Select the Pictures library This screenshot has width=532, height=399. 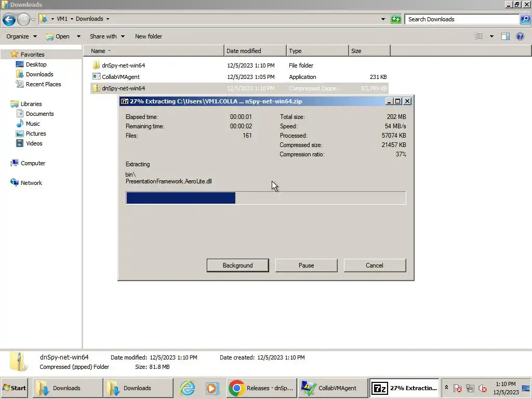pos(36,134)
